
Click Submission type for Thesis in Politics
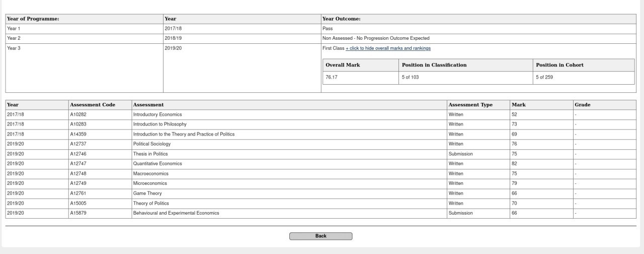coord(461,154)
